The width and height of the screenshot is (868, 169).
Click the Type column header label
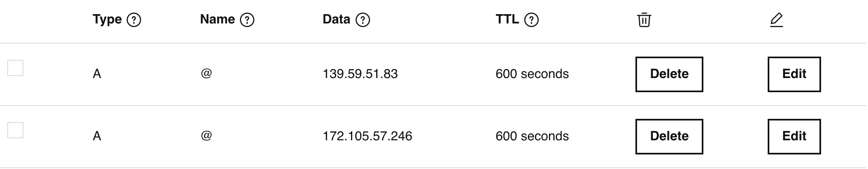pos(107,19)
